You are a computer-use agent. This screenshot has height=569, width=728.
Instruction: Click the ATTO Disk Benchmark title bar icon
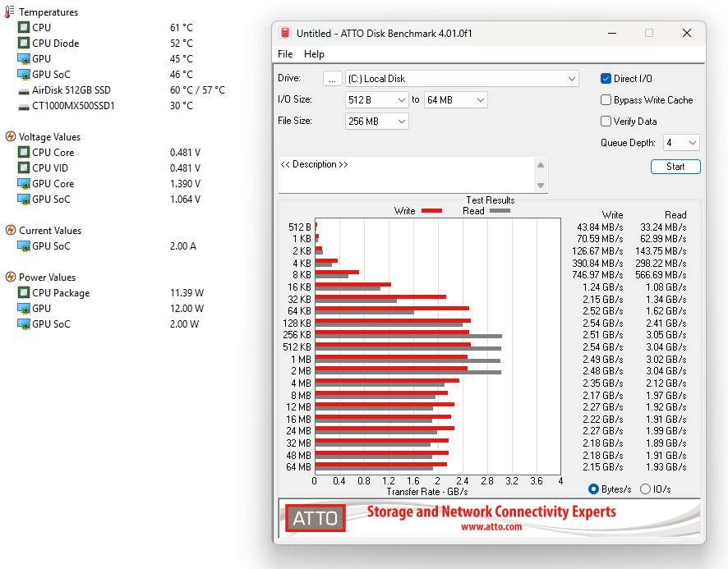[x=285, y=33]
